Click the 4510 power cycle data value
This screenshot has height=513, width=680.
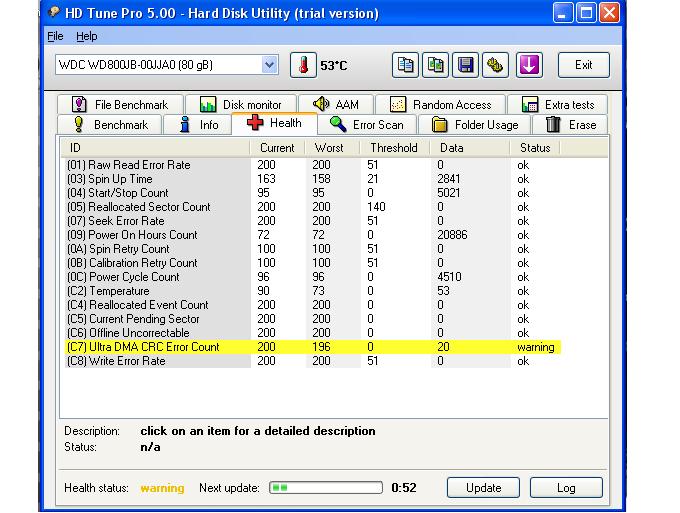click(x=449, y=277)
